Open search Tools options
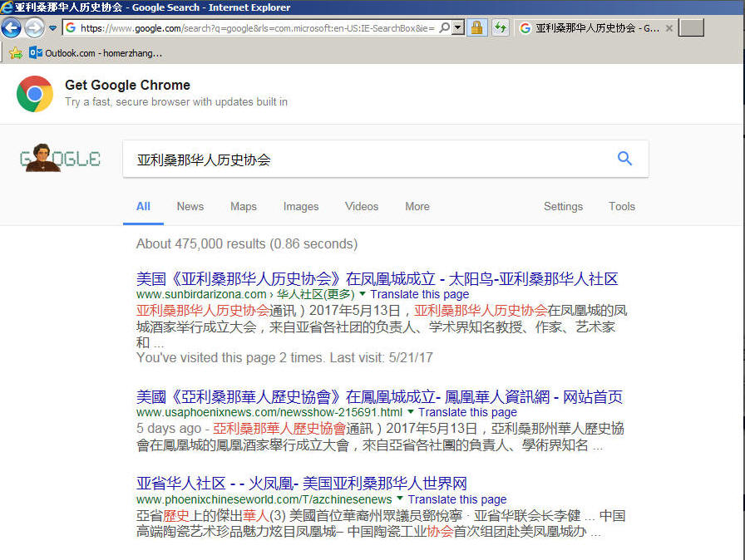Viewport: 745px width, 560px height. tap(621, 206)
